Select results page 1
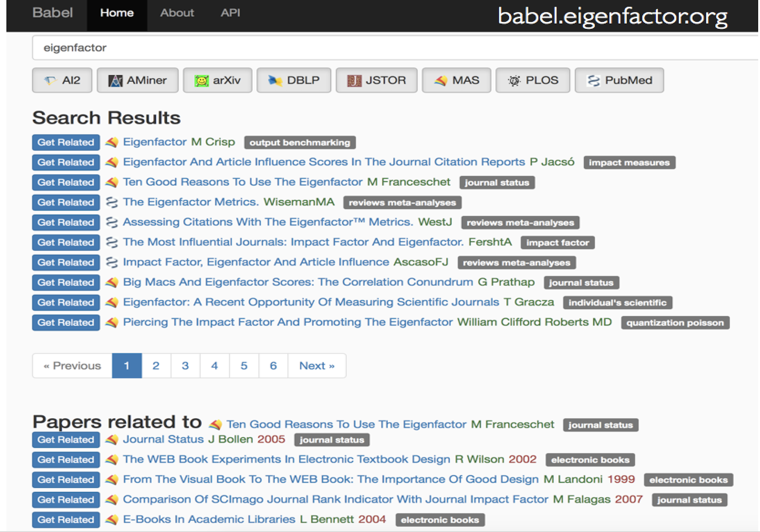 pyautogui.click(x=127, y=366)
